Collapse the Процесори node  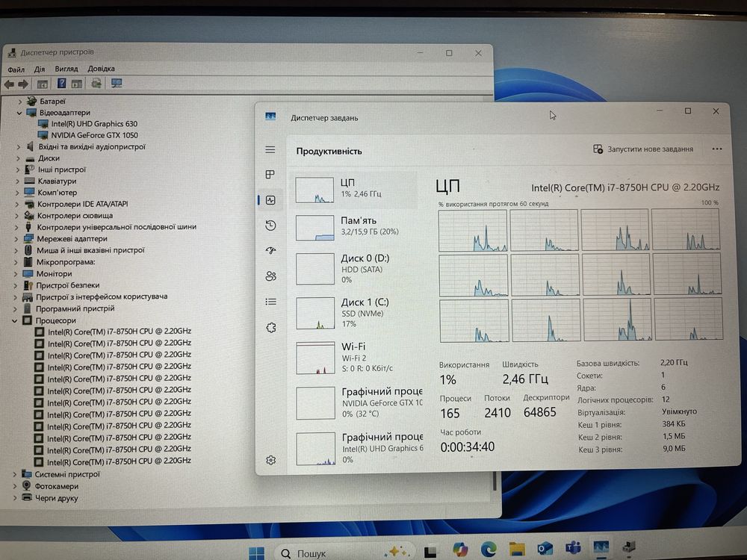click(x=15, y=321)
